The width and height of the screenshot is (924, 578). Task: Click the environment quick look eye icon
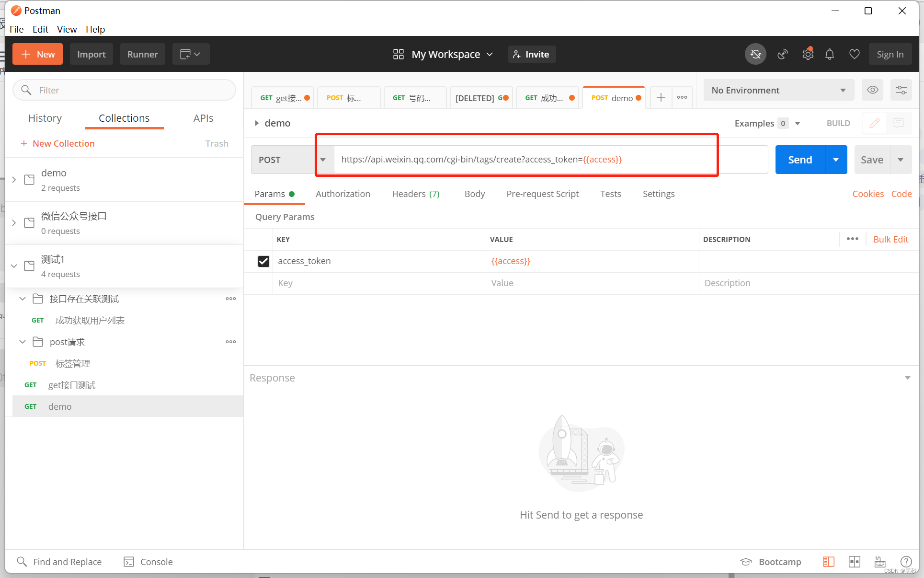coord(872,90)
